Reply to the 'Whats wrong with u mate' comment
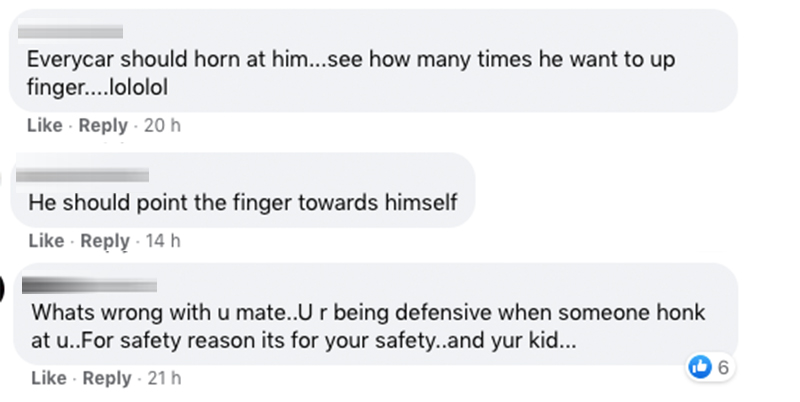The image size is (800, 402). [106, 378]
